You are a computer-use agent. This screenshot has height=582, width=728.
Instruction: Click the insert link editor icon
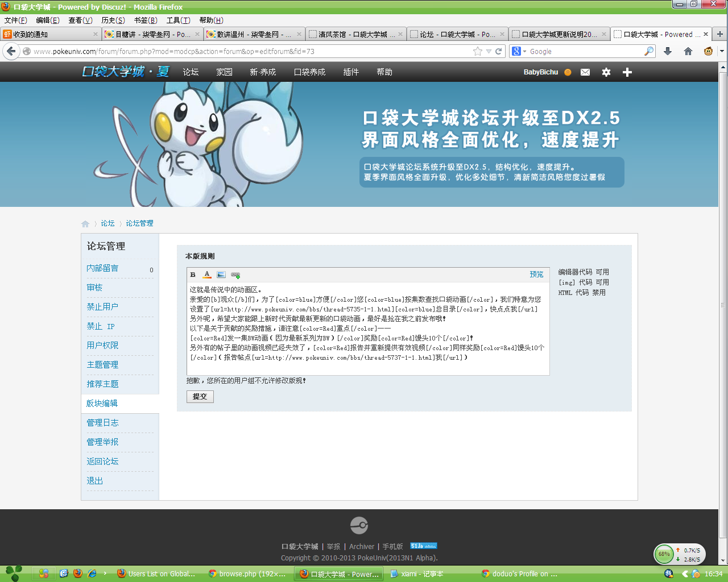235,275
